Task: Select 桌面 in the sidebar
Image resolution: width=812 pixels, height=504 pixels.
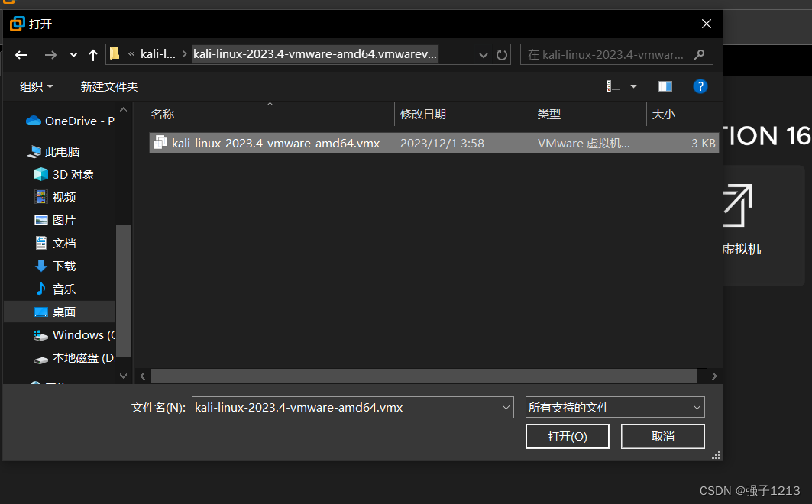Action: coord(65,312)
